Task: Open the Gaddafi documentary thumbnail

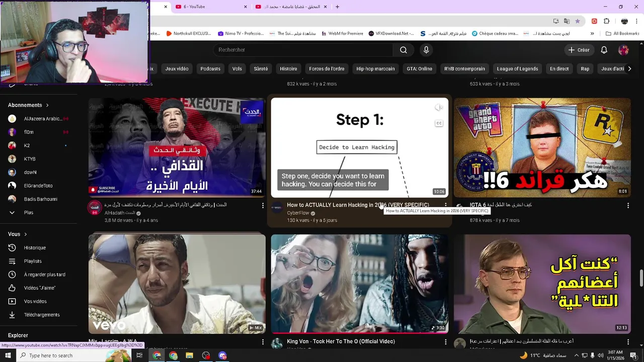Action: [177, 148]
